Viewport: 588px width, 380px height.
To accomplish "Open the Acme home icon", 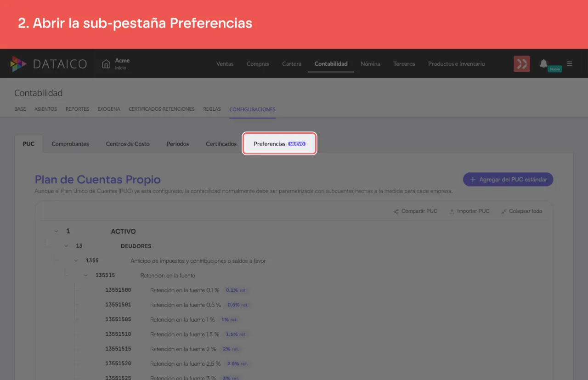I will tap(106, 64).
